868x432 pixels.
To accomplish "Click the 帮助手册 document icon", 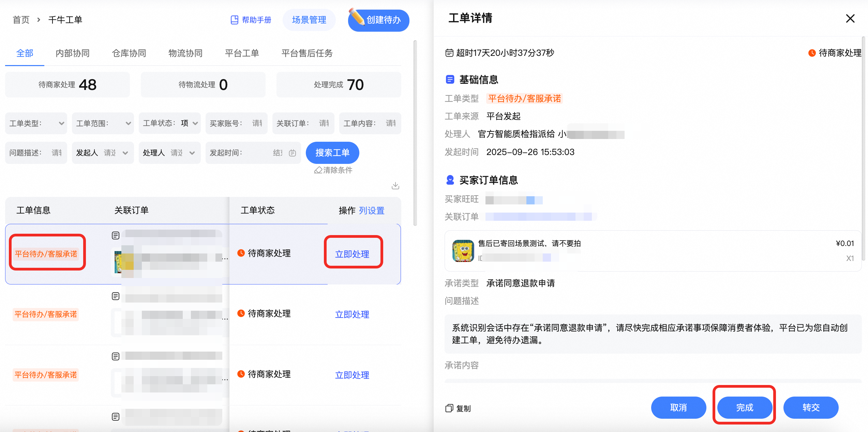I will [234, 20].
